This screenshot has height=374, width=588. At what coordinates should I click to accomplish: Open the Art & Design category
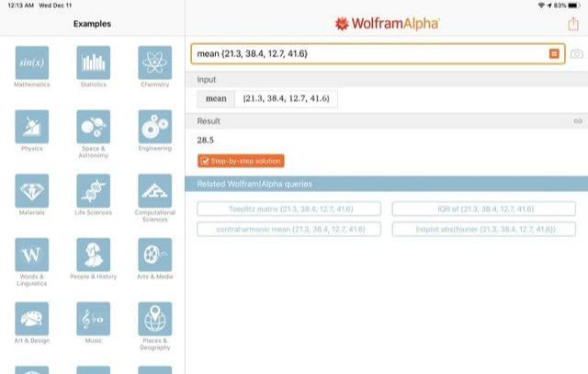(x=32, y=319)
